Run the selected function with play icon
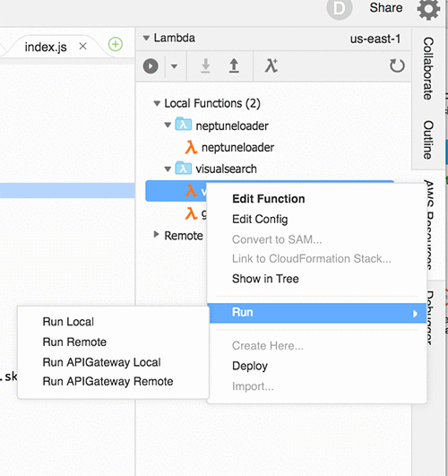This screenshot has width=448, height=476. pyautogui.click(x=151, y=66)
